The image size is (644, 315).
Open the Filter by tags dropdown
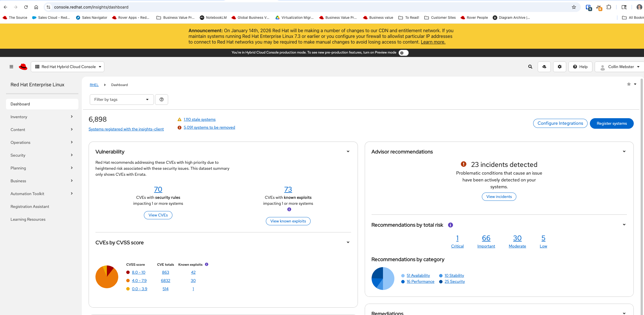(x=122, y=99)
